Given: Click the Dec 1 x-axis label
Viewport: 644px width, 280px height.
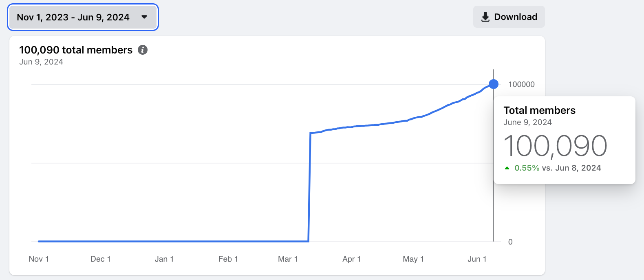Looking at the screenshot, I should 100,259.
